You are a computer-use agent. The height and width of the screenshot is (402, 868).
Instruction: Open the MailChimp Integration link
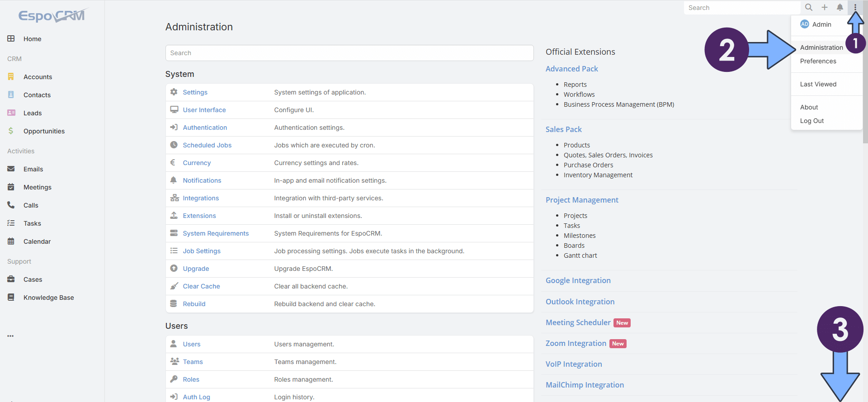tap(585, 385)
